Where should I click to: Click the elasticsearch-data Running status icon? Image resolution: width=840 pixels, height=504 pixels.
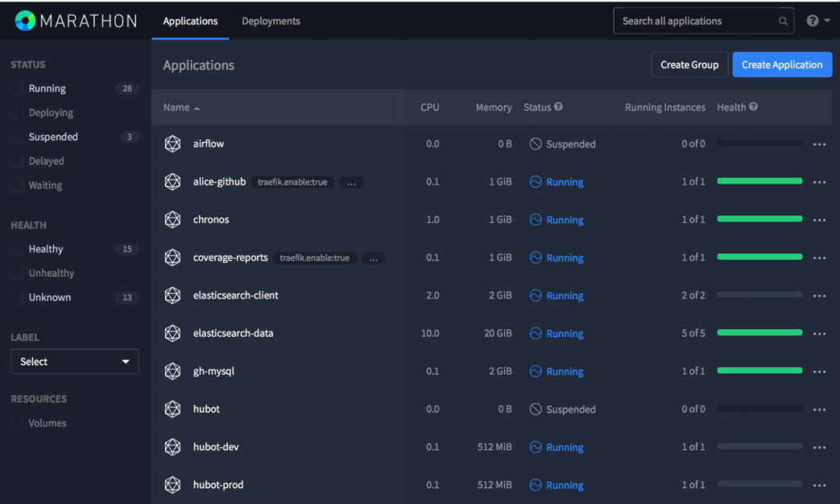(535, 333)
